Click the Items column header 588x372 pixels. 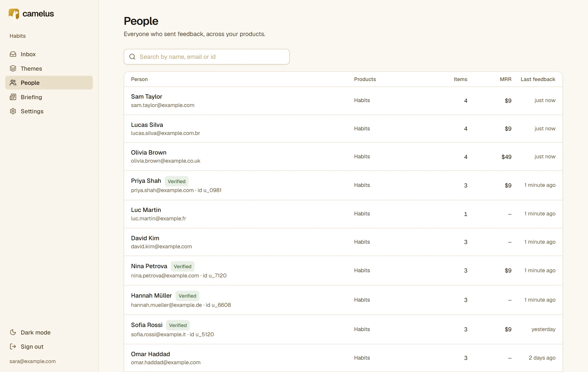(460, 79)
